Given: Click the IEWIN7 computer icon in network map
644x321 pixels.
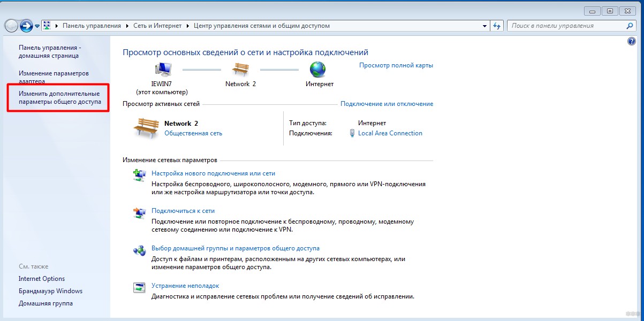Looking at the screenshot, I should point(162,69).
